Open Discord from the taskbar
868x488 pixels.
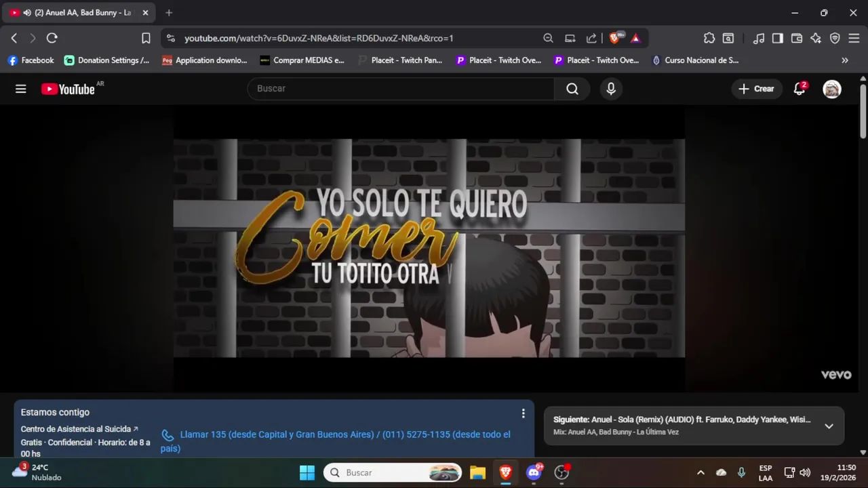click(x=534, y=472)
